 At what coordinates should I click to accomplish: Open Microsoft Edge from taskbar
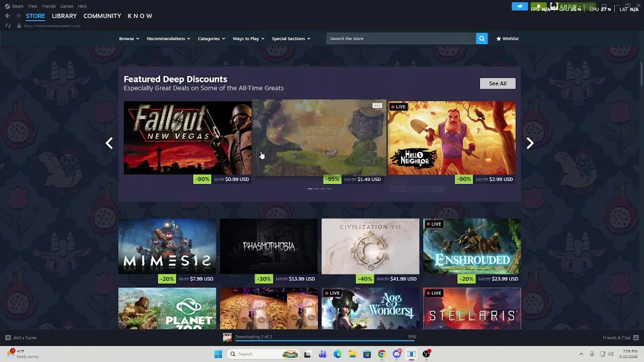pos(338,354)
